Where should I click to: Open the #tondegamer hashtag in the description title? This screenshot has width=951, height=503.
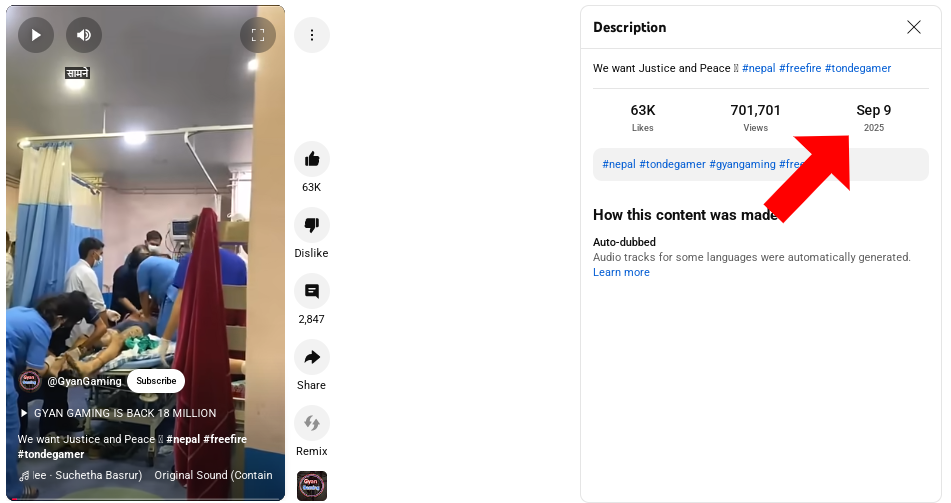[858, 69]
